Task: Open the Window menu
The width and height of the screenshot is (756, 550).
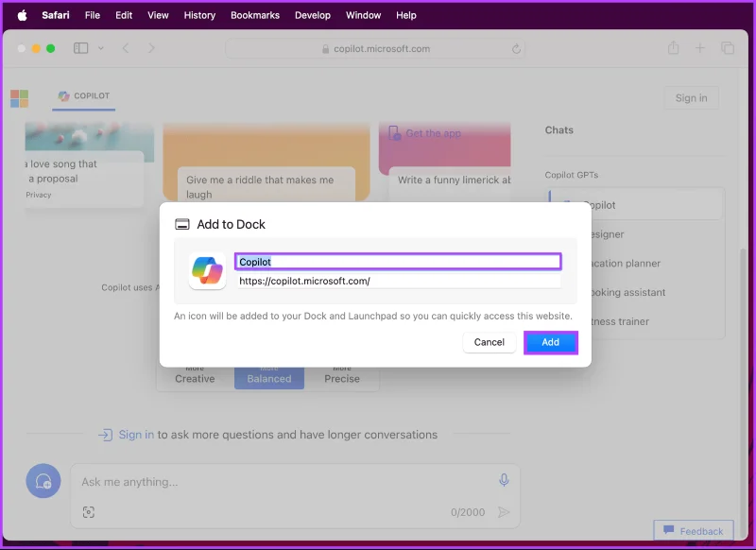Action: click(x=364, y=15)
